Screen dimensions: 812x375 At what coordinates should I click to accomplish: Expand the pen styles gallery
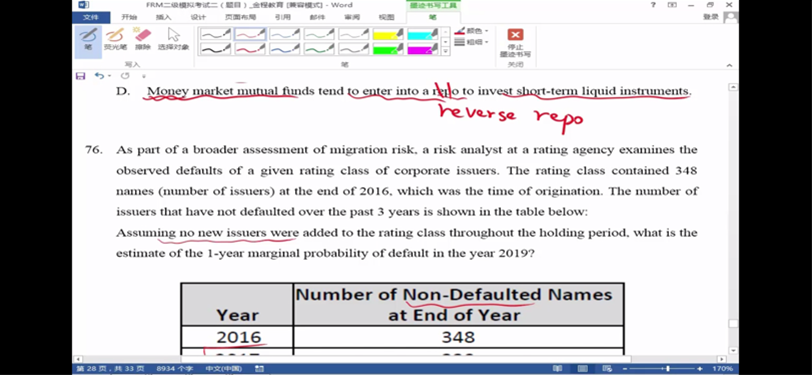445,51
